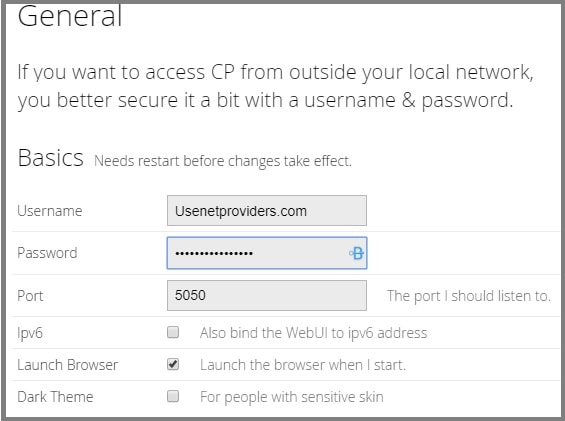This screenshot has height=421, width=565.
Task: Click into the Username input field
Action: pyautogui.click(x=267, y=210)
